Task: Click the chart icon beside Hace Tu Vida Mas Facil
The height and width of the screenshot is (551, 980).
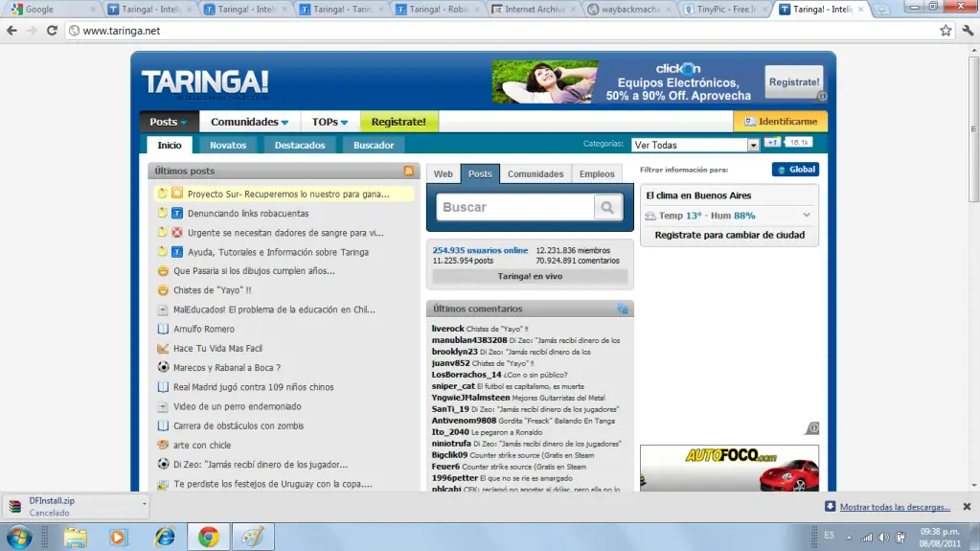Action: click(x=163, y=349)
